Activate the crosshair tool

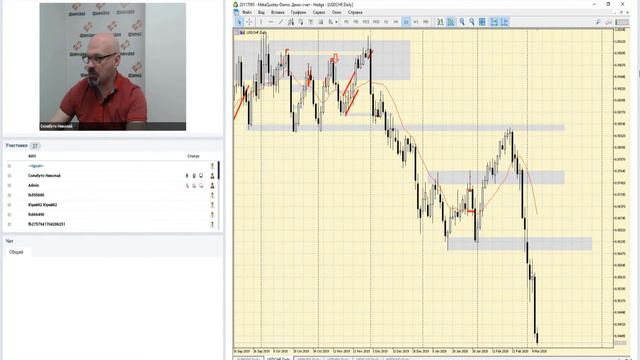[x=249, y=22]
